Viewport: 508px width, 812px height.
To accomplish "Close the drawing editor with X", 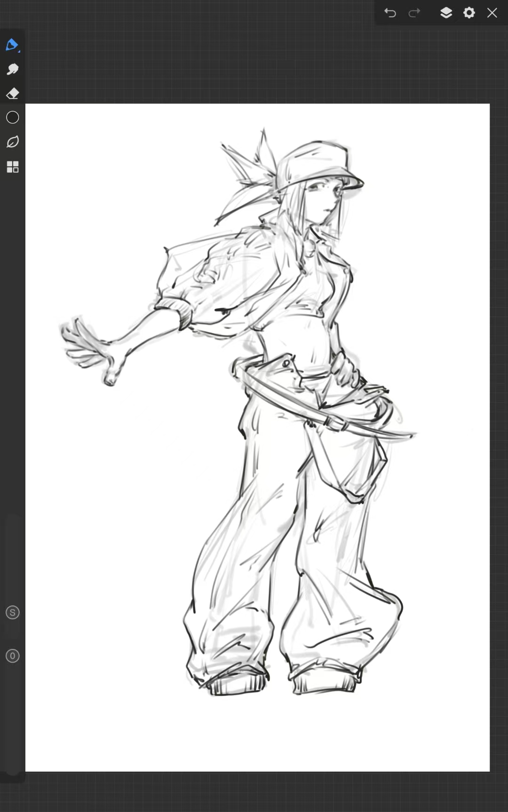I will coord(492,13).
